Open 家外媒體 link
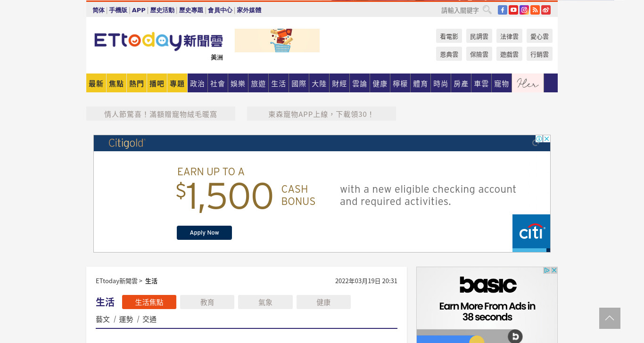 pos(249,10)
